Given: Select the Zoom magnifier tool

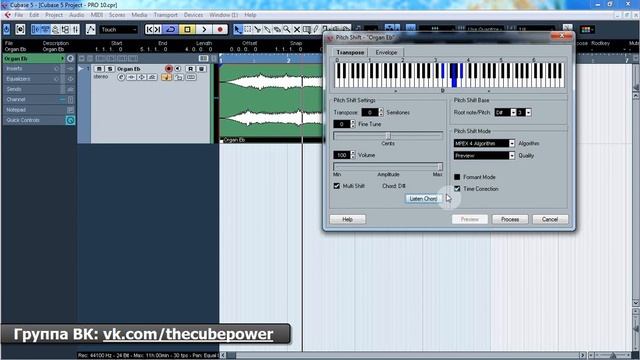Looking at the screenshot, I should click(x=287, y=29).
